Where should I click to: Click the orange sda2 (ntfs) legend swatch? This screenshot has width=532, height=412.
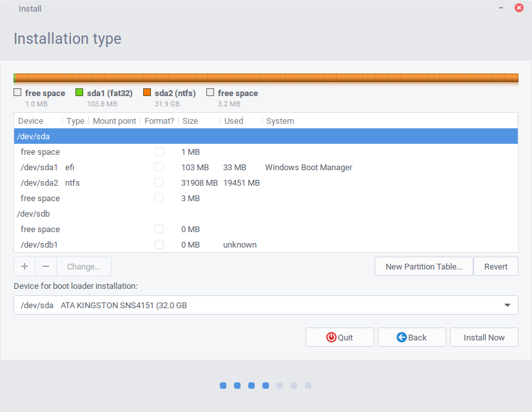coord(147,92)
